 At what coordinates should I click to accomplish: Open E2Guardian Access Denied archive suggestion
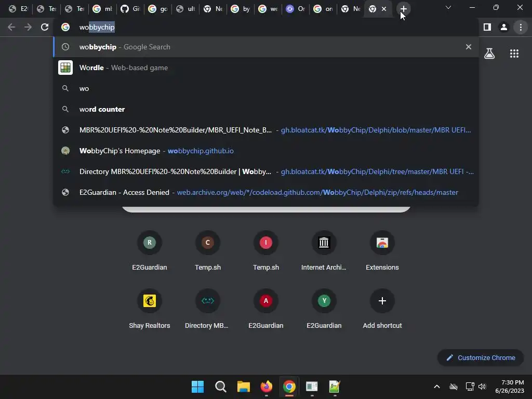click(x=266, y=192)
